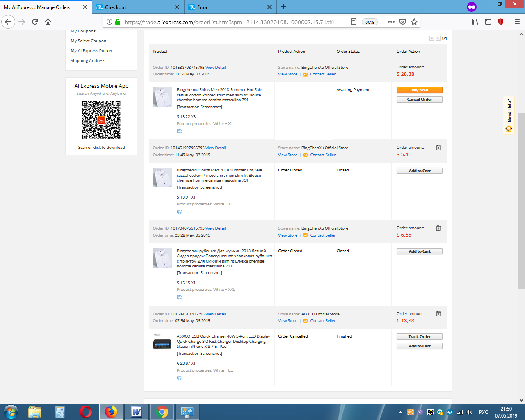Click Track Order for the AIXXCO charger
Screen dimensions: 525x420
(x=420, y=337)
